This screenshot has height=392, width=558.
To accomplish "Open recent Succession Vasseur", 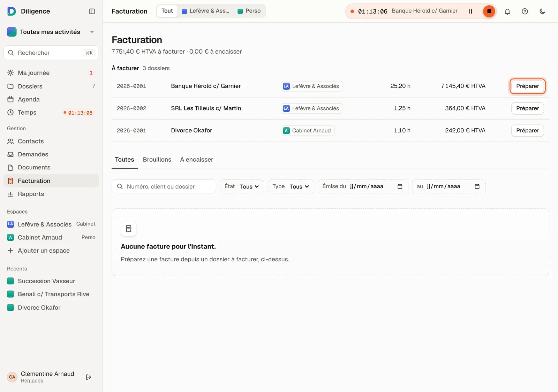I will (x=51, y=281).
